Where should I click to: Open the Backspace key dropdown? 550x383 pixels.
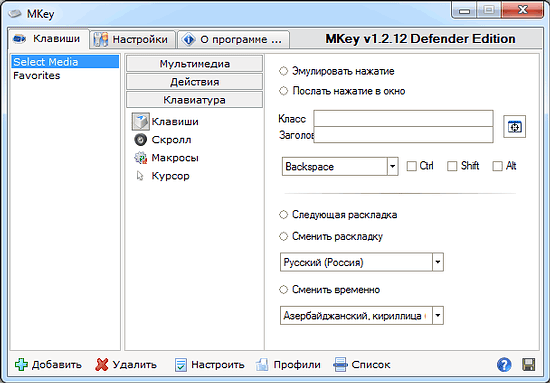coord(393,166)
